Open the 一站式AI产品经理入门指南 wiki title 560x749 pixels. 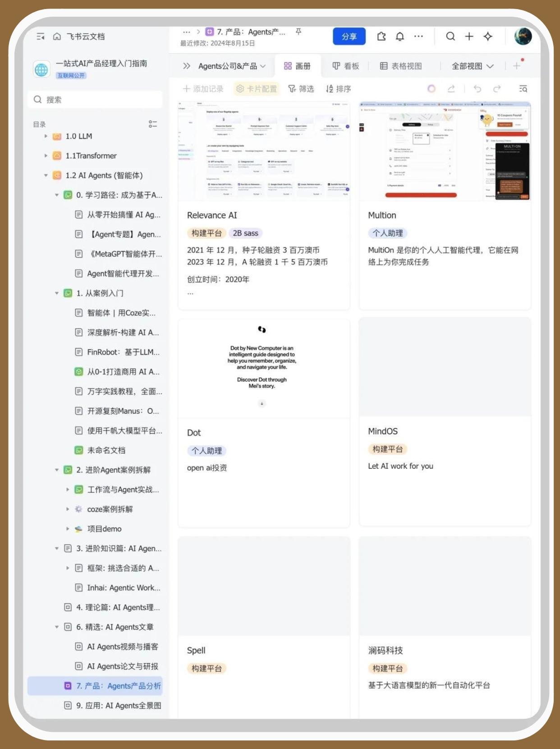pos(101,64)
